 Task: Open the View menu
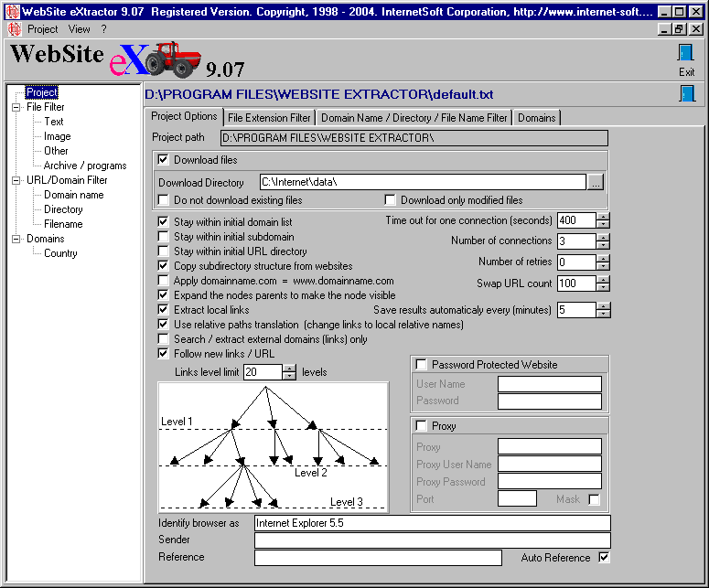point(79,29)
